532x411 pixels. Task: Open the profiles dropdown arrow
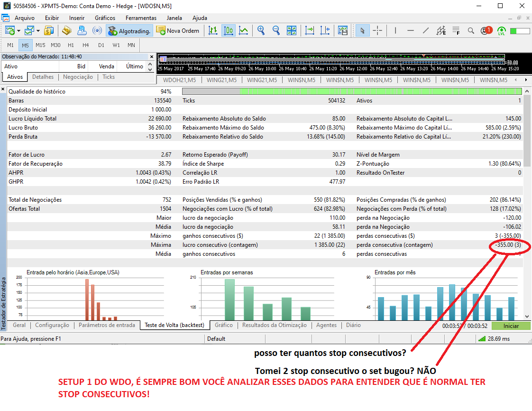tap(38, 31)
